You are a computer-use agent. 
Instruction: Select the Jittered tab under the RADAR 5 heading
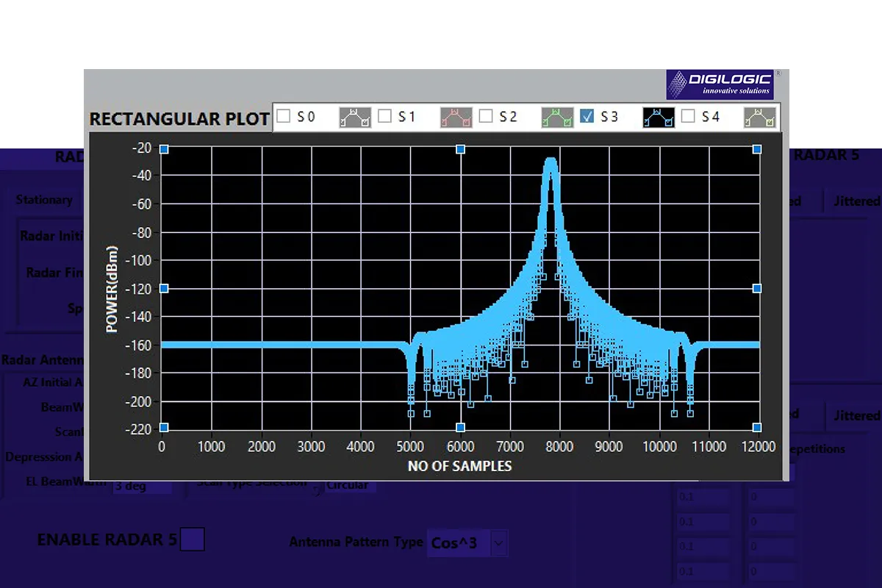click(856, 201)
